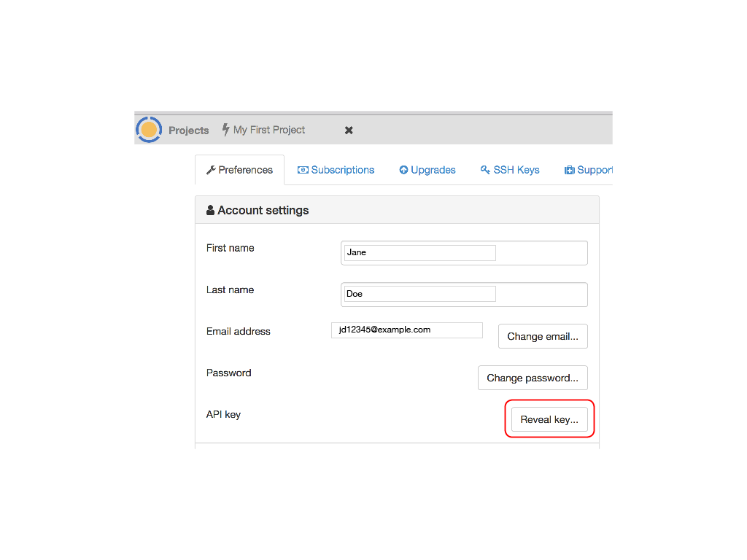Click the key icon beside SSH Keys
The height and width of the screenshot is (560, 747).
(x=485, y=170)
